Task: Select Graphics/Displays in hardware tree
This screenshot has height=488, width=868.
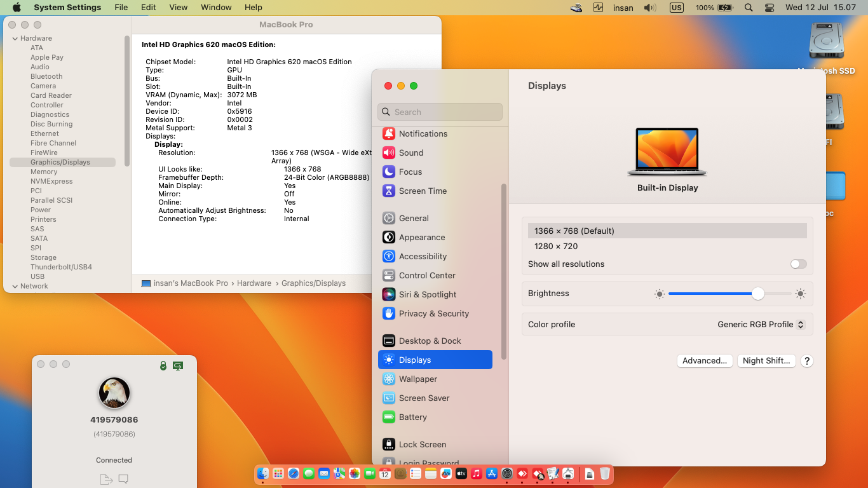Action: pos(62,162)
